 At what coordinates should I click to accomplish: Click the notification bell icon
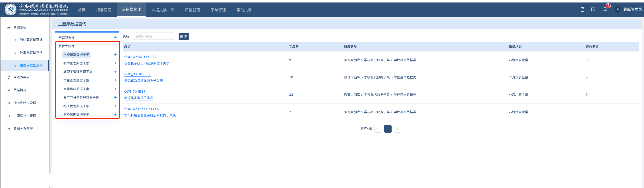click(x=605, y=9)
